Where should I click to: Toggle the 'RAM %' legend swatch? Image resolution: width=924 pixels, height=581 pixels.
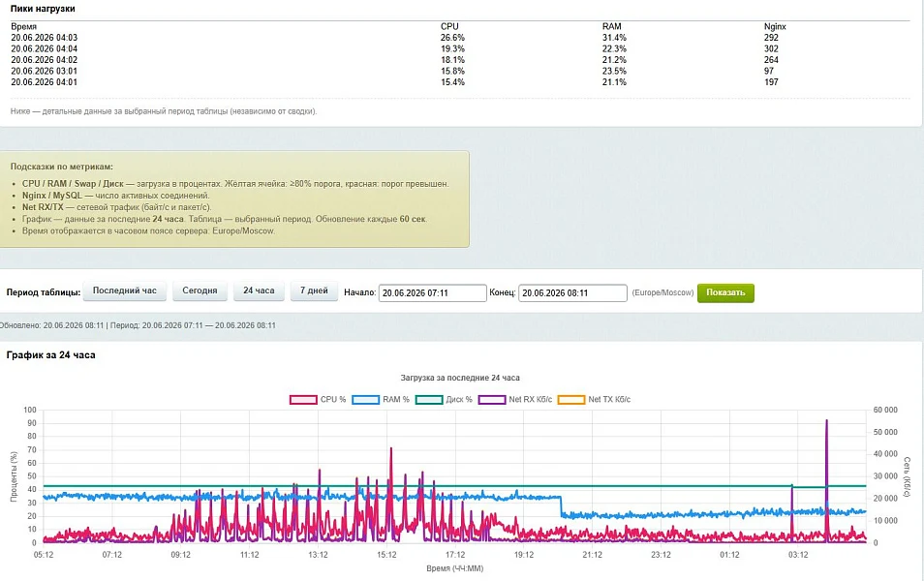click(x=365, y=400)
